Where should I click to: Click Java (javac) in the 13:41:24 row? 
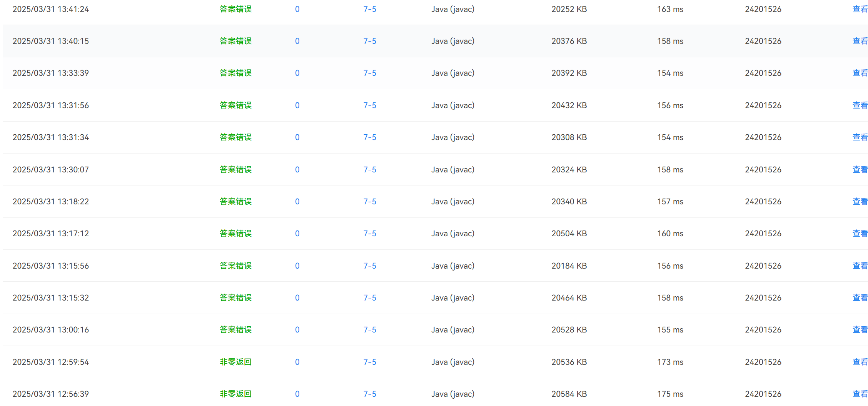[x=453, y=9]
